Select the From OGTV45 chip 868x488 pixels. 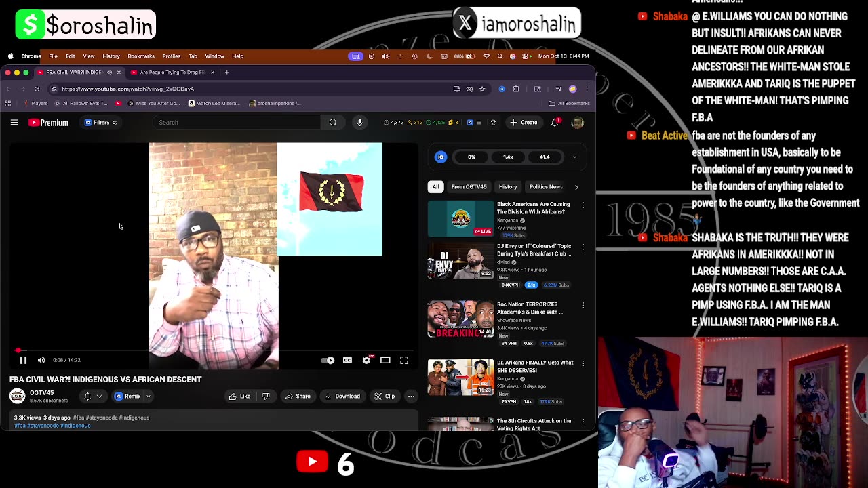[x=469, y=187]
